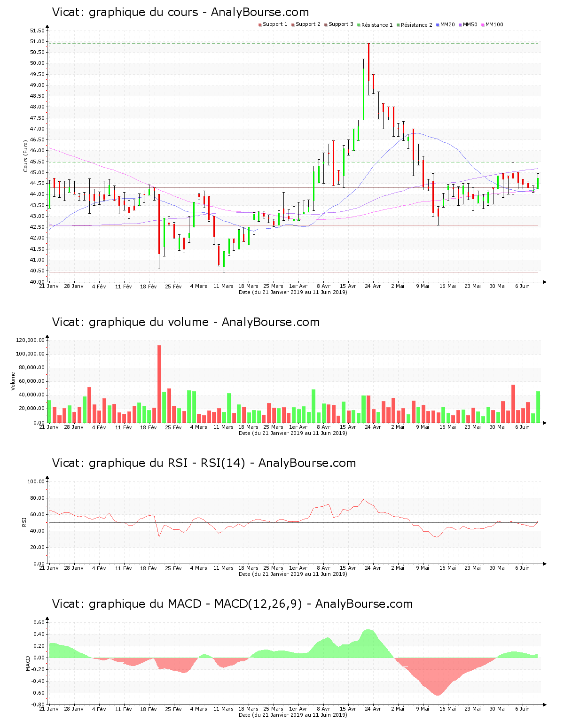Screen dimensions: 564x728
Task: Click the 45.50 tick on the price axis
Action: 37,162
